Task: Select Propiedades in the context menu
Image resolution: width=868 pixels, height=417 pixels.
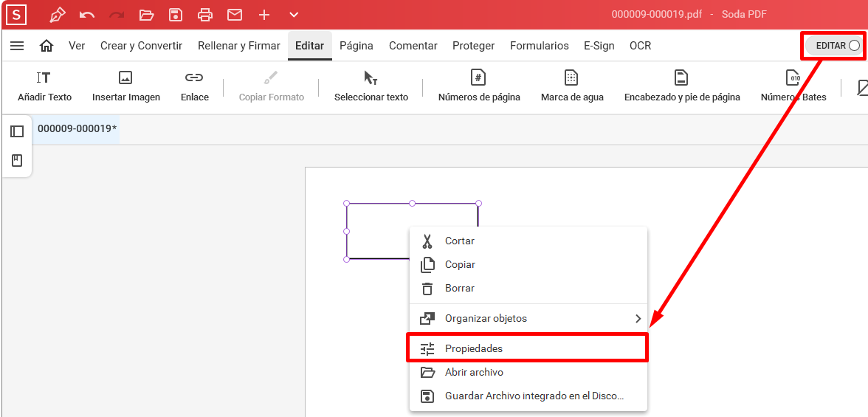Action: click(x=528, y=349)
